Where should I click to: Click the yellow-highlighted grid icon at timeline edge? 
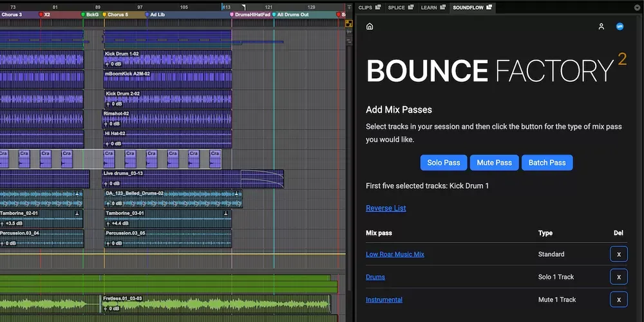pyautogui.click(x=349, y=23)
